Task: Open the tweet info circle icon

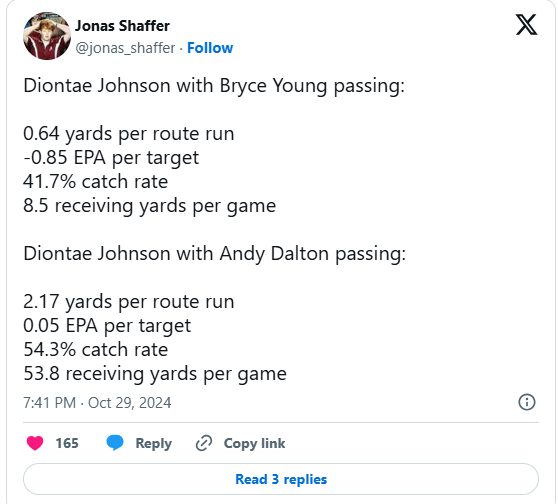Action: (527, 402)
